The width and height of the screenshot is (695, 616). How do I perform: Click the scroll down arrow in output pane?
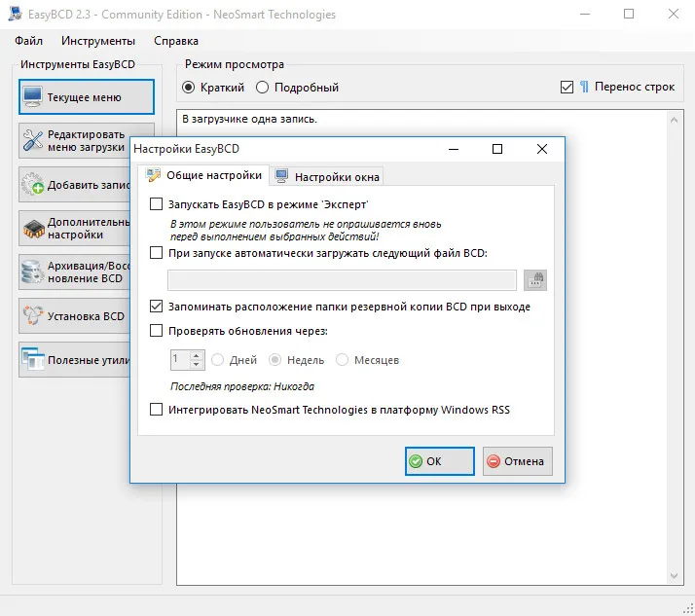coord(674,576)
